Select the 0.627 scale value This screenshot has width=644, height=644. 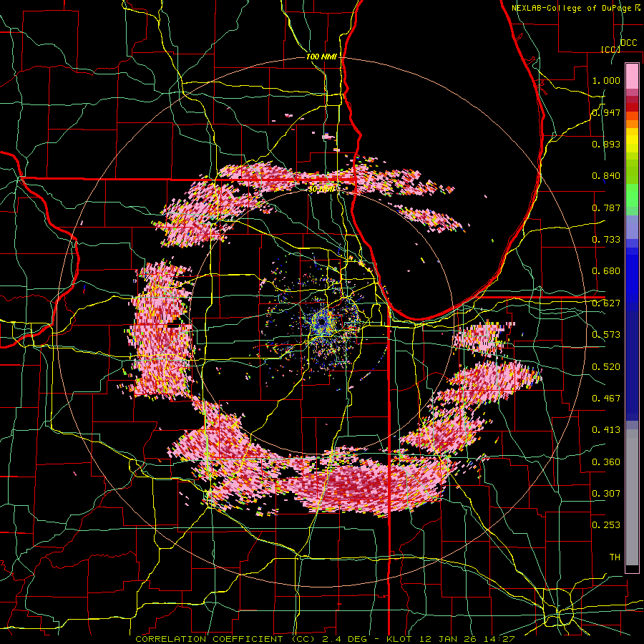coord(606,303)
